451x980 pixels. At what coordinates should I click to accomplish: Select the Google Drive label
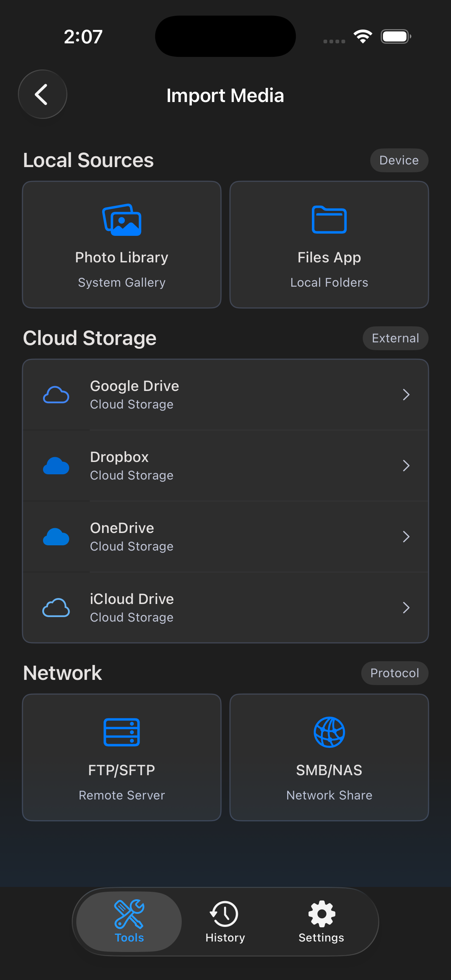134,386
